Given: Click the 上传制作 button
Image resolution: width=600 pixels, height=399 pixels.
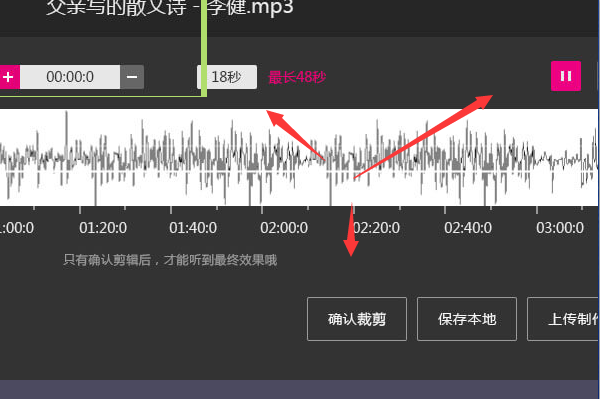Looking at the screenshot, I should click(x=563, y=319).
